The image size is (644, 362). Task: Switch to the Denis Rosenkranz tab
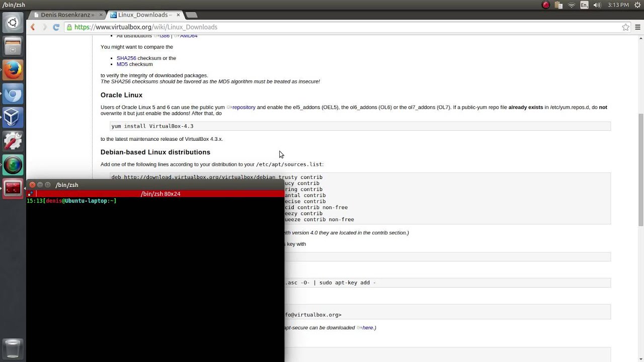point(67,15)
